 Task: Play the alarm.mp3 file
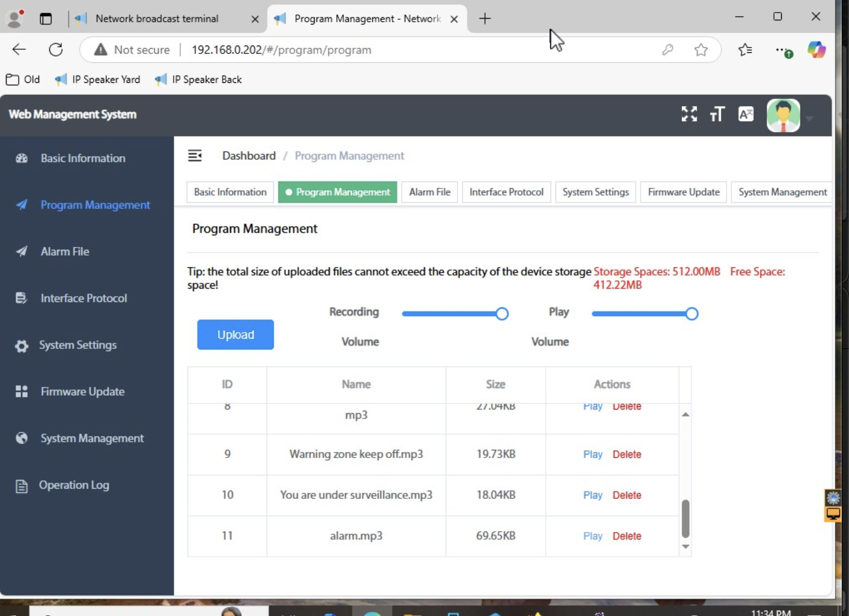coord(593,536)
